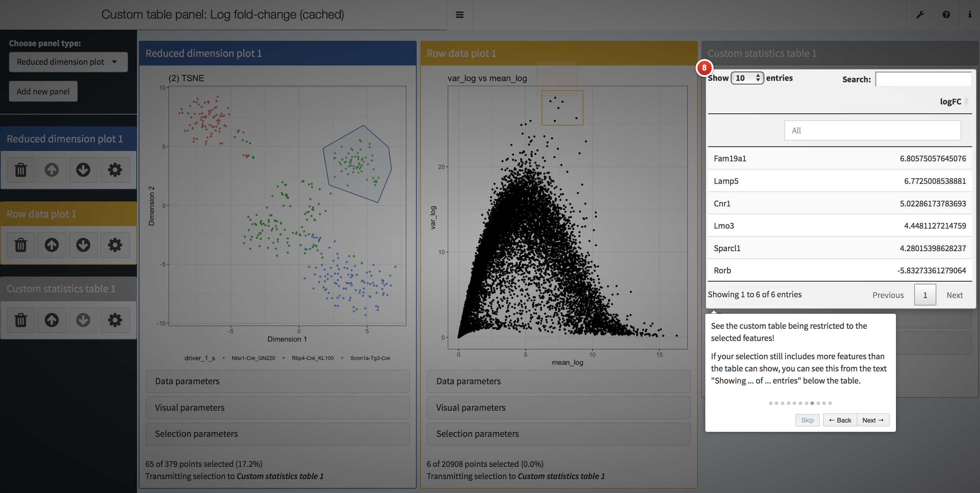Expand Visual parameters under Row data plot 1

(558, 407)
